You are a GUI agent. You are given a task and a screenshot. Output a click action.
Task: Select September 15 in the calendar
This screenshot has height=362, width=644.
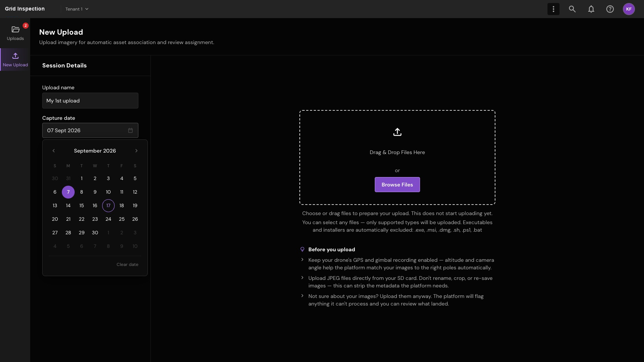pyautogui.click(x=81, y=206)
